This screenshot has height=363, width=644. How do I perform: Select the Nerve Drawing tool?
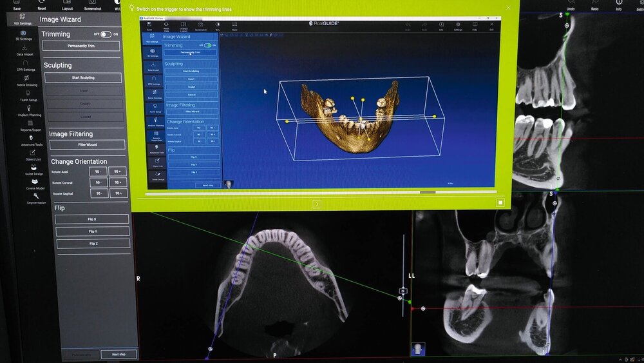pos(26,80)
